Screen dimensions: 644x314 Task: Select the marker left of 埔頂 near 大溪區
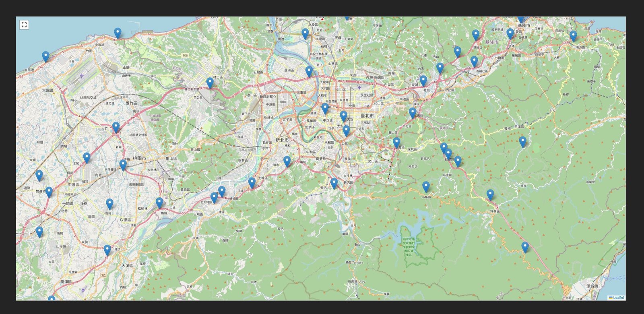point(107,251)
